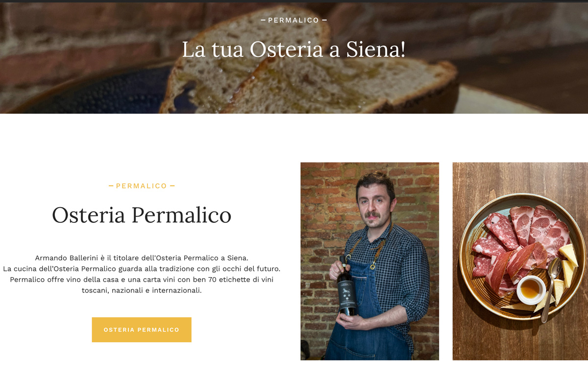Click the text mentioning 70 etichette di vini
This screenshot has height=381, width=588.
[x=142, y=280]
